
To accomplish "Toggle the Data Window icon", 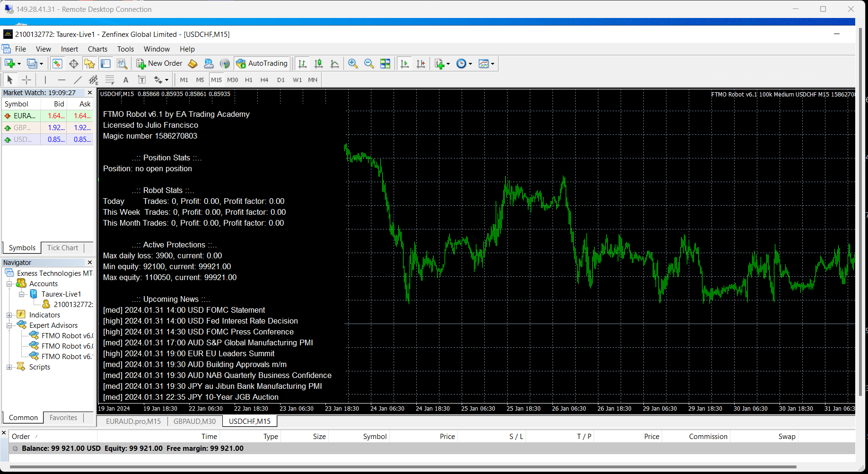I will (73, 63).
